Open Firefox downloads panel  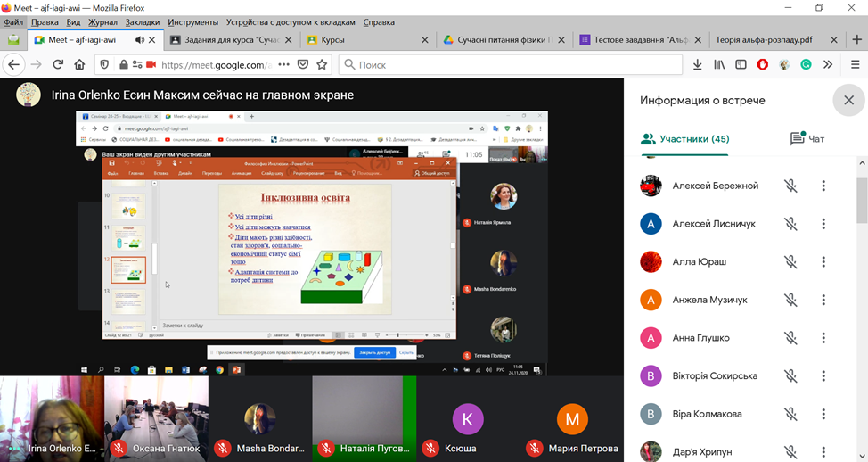(x=697, y=64)
